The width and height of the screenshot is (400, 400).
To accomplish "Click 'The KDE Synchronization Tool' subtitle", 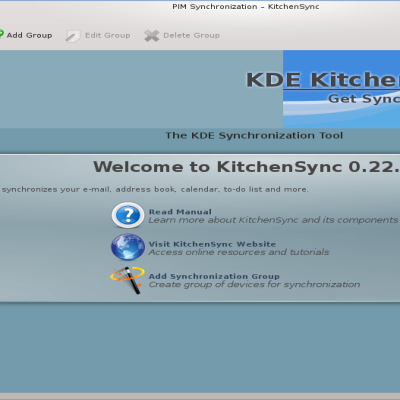I will (254, 135).
